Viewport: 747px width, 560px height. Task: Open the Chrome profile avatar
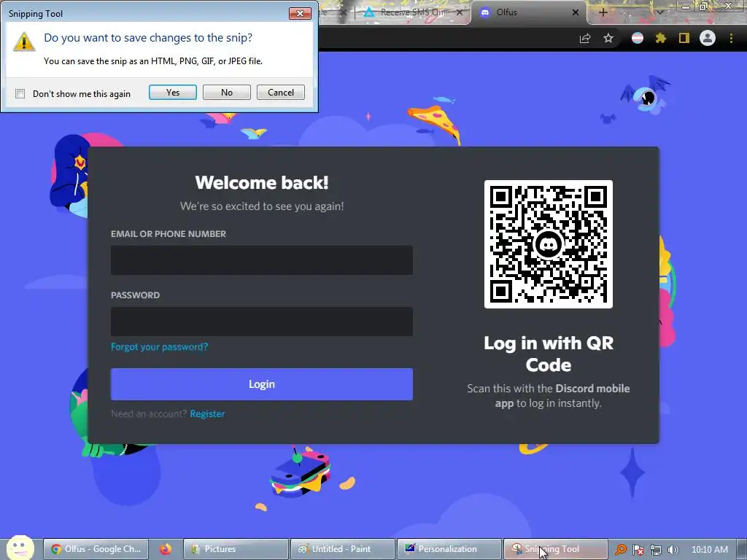[x=708, y=38]
